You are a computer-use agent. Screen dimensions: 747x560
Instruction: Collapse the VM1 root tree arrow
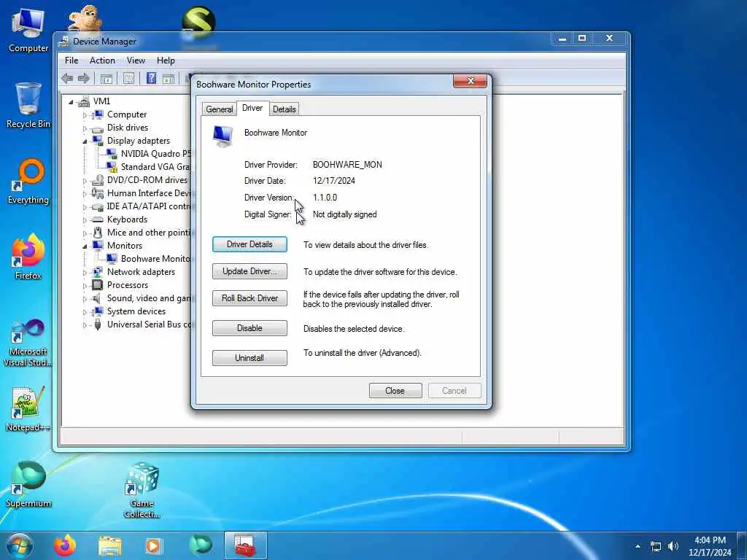71,101
